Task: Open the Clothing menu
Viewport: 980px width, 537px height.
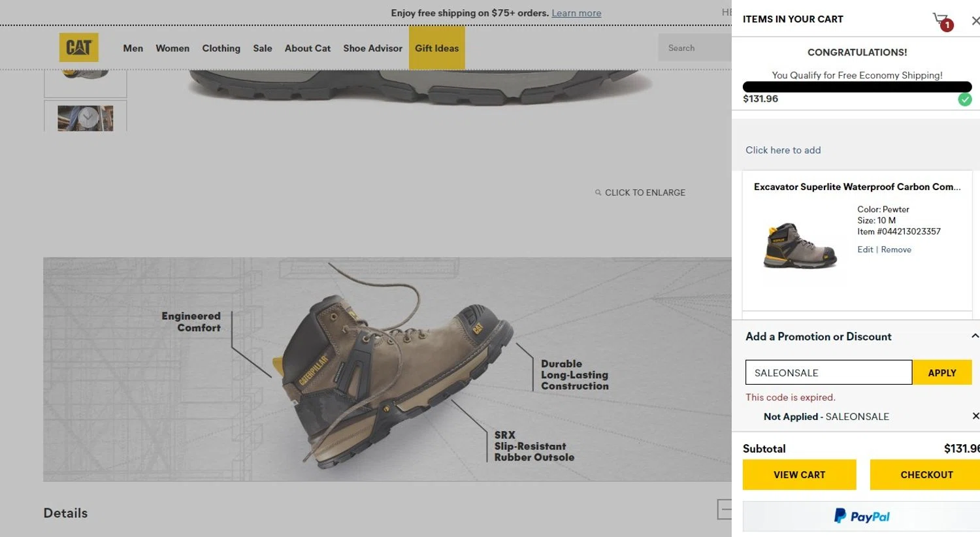Action: pos(221,48)
